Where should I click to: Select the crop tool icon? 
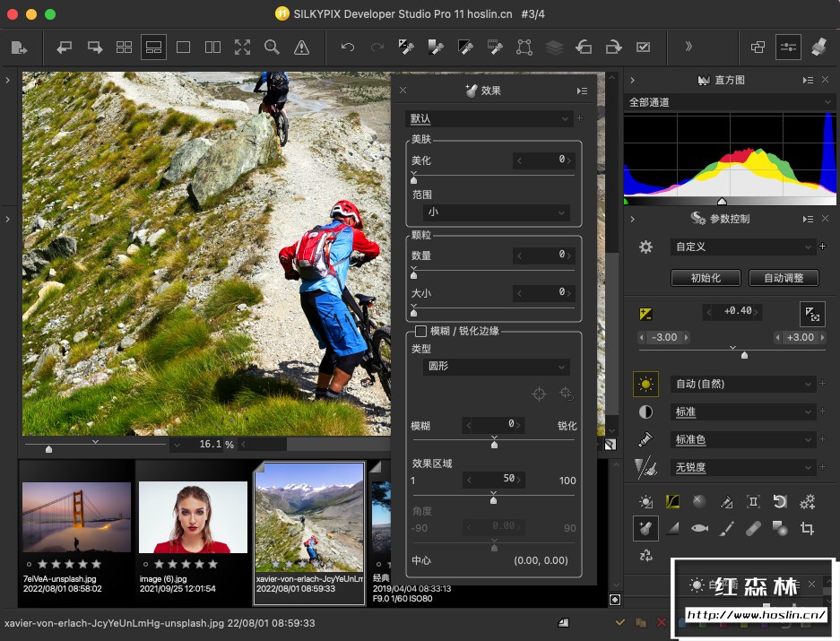click(807, 529)
